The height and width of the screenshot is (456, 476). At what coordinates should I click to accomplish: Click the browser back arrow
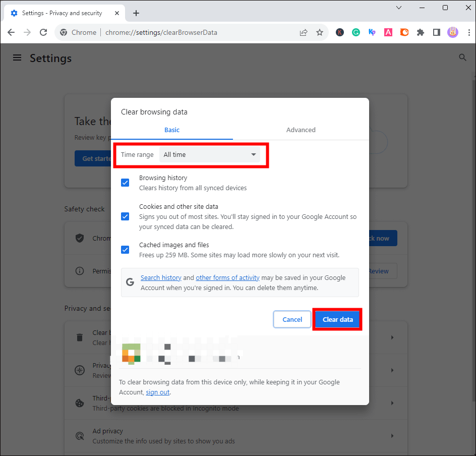coord(11,32)
